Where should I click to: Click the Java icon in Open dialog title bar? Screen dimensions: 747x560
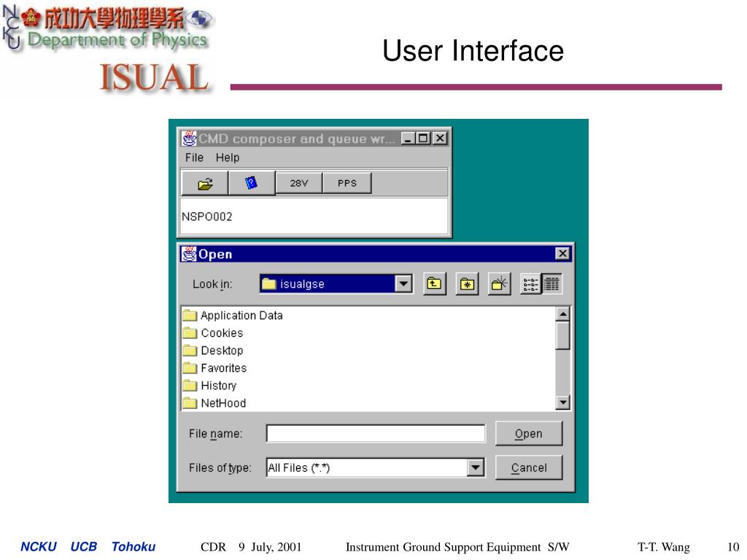click(x=189, y=254)
